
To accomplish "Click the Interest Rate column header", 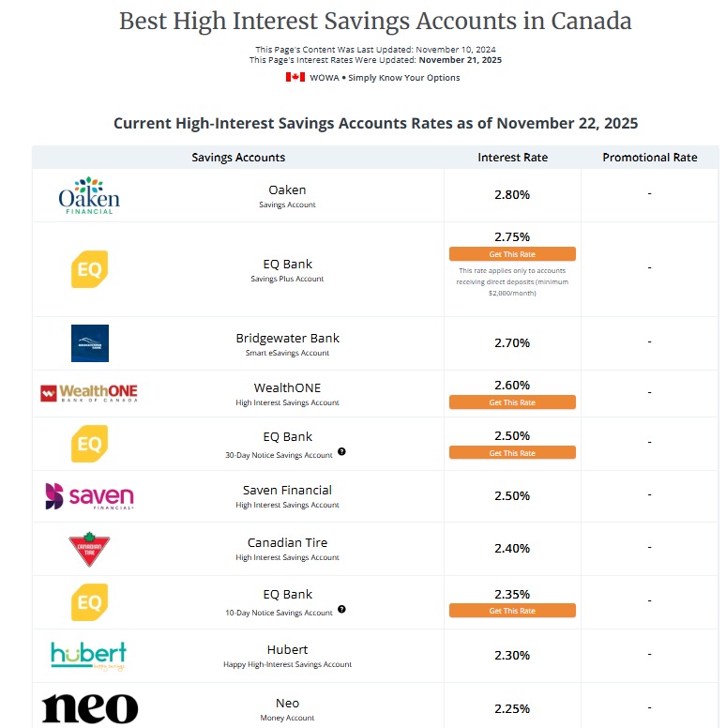I will point(512,158).
